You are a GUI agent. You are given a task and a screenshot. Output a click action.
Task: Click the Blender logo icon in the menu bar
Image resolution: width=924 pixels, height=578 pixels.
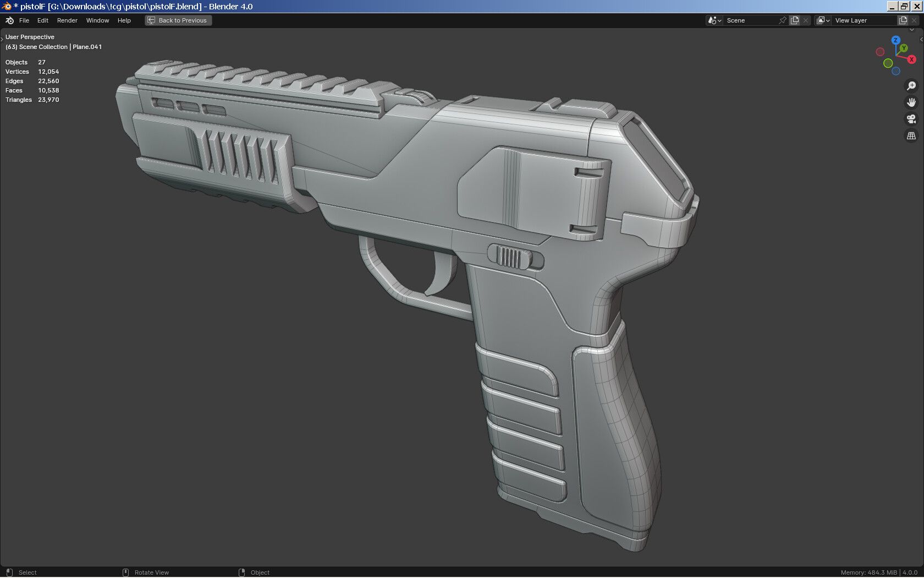click(x=9, y=20)
